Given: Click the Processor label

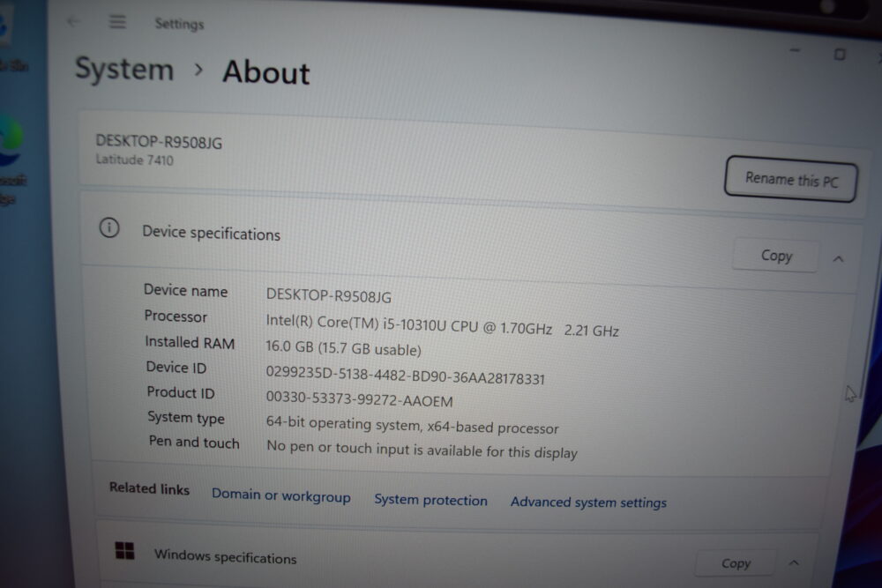Looking at the screenshot, I should pos(176,316).
